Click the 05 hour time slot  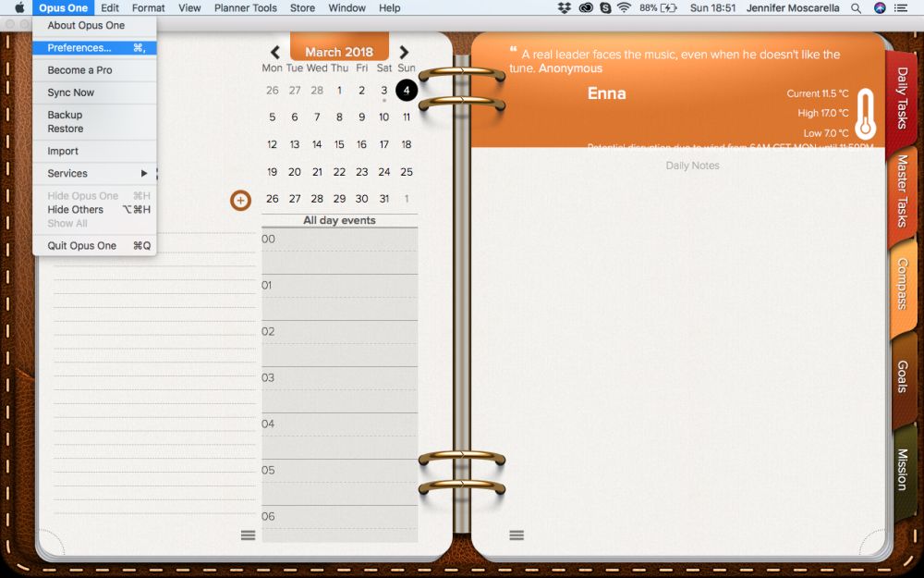339,482
